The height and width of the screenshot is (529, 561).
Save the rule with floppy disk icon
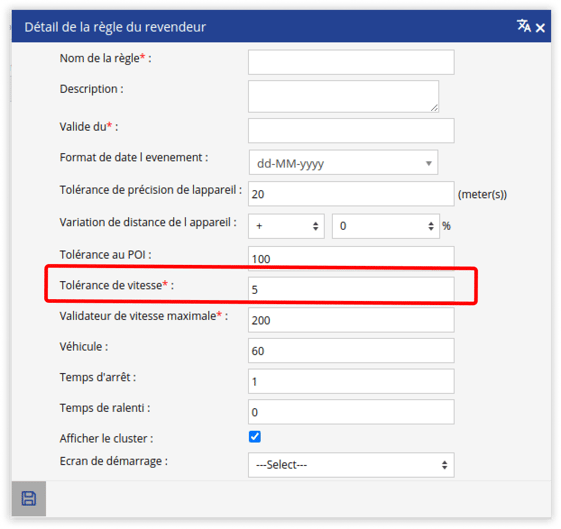pyautogui.click(x=29, y=498)
